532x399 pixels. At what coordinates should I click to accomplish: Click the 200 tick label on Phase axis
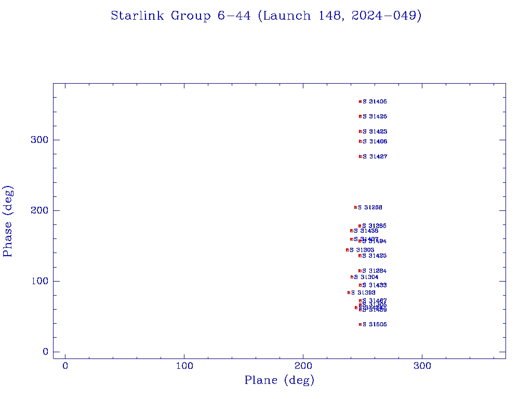(39, 210)
